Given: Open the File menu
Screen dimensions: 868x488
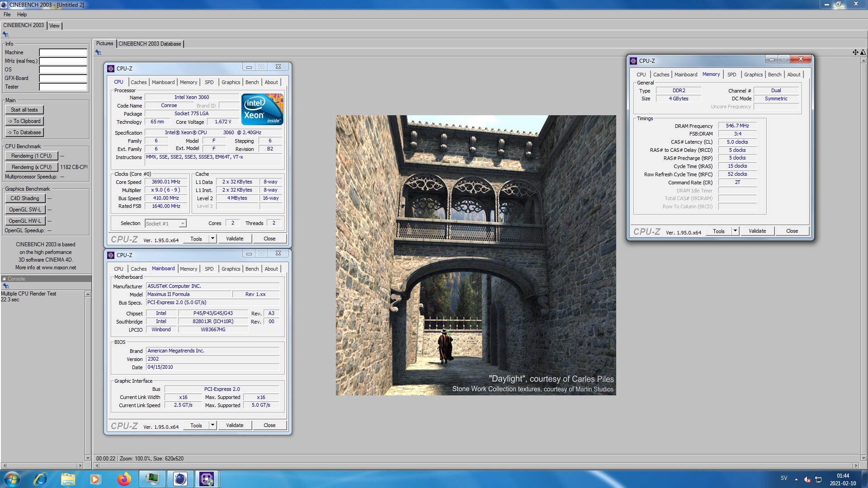Looking at the screenshot, I should pos(7,14).
